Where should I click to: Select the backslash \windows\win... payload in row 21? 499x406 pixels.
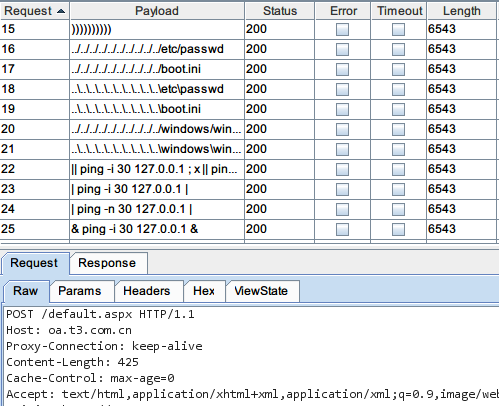click(157, 149)
